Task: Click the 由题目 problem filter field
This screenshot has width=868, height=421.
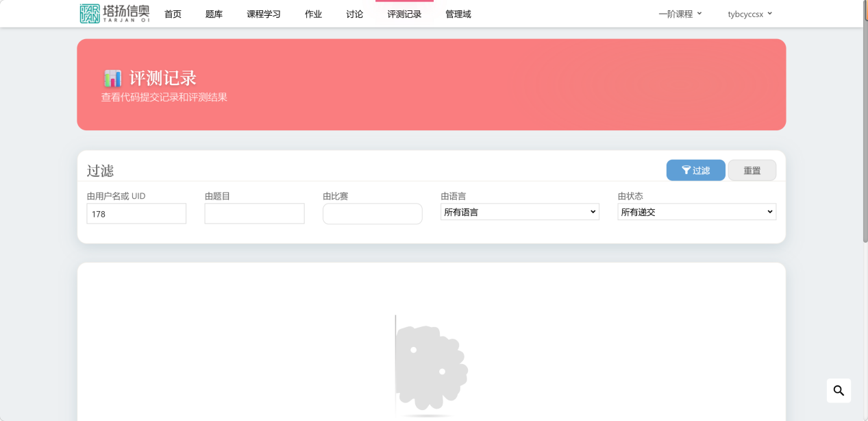Action: [x=254, y=213]
